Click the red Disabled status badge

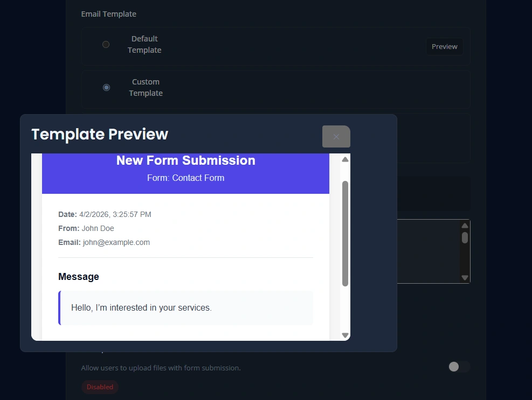click(100, 387)
